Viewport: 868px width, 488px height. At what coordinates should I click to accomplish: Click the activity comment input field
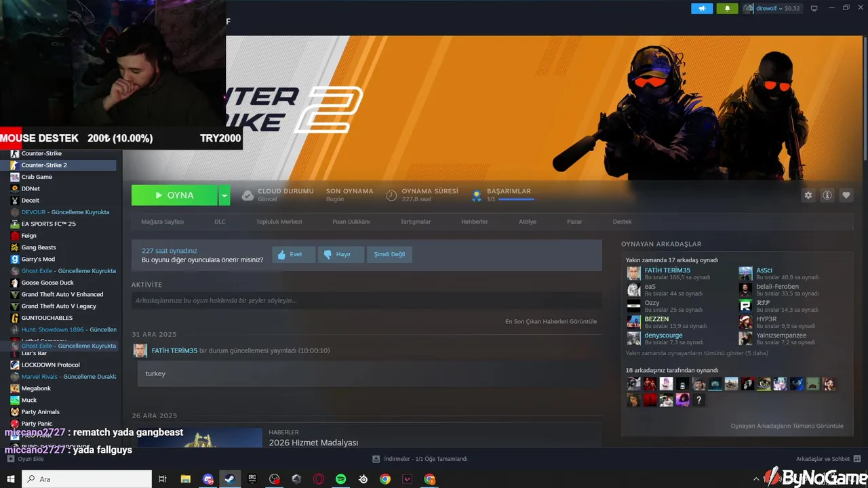click(366, 300)
